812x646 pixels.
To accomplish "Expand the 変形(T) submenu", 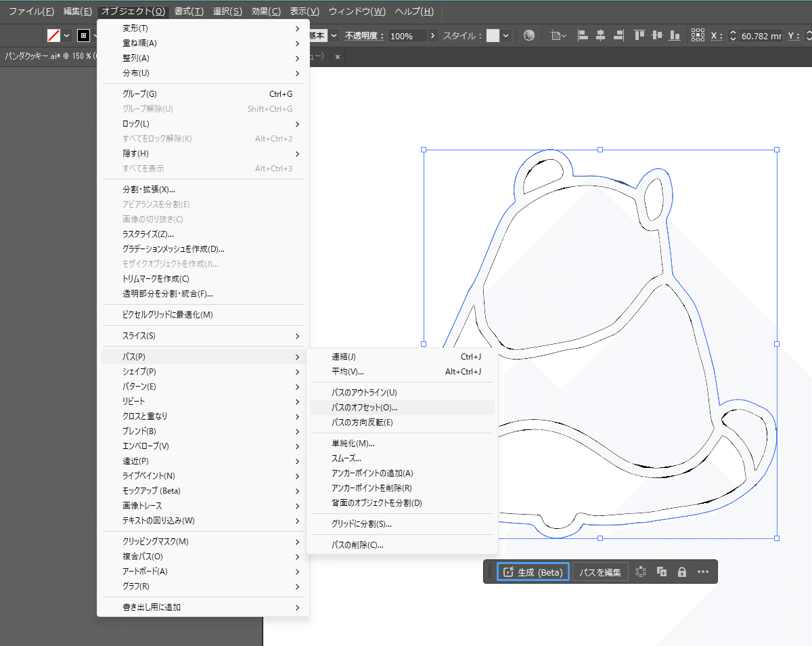I will [203, 28].
